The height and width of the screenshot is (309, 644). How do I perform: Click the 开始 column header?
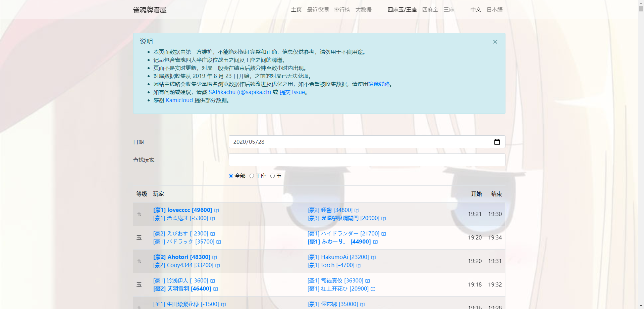(x=476, y=194)
